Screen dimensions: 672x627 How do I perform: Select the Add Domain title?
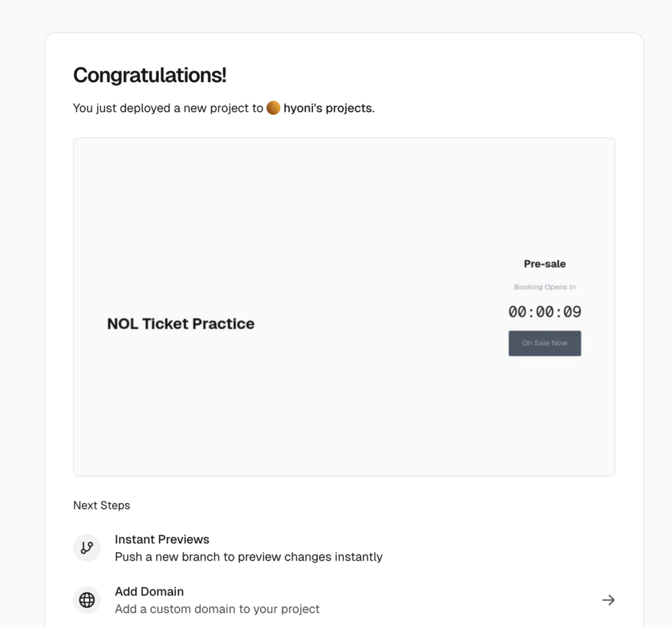click(x=149, y=592)
